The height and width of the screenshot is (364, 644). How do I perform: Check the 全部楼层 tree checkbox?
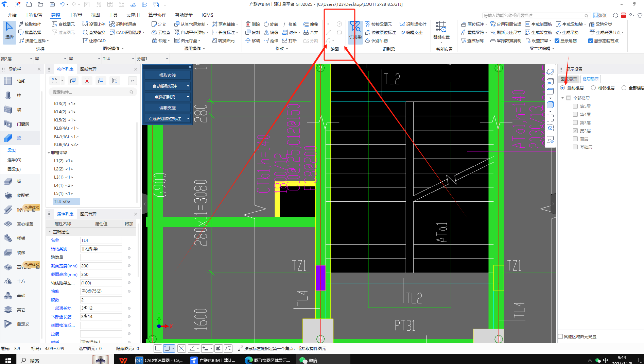point(569,98)
